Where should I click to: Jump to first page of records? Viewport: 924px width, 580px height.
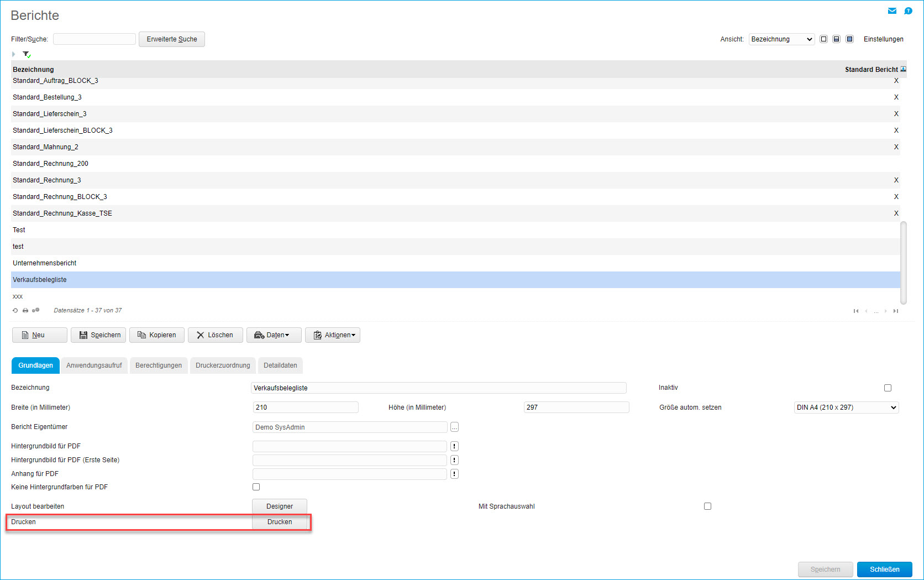click(x=856, y=311)
